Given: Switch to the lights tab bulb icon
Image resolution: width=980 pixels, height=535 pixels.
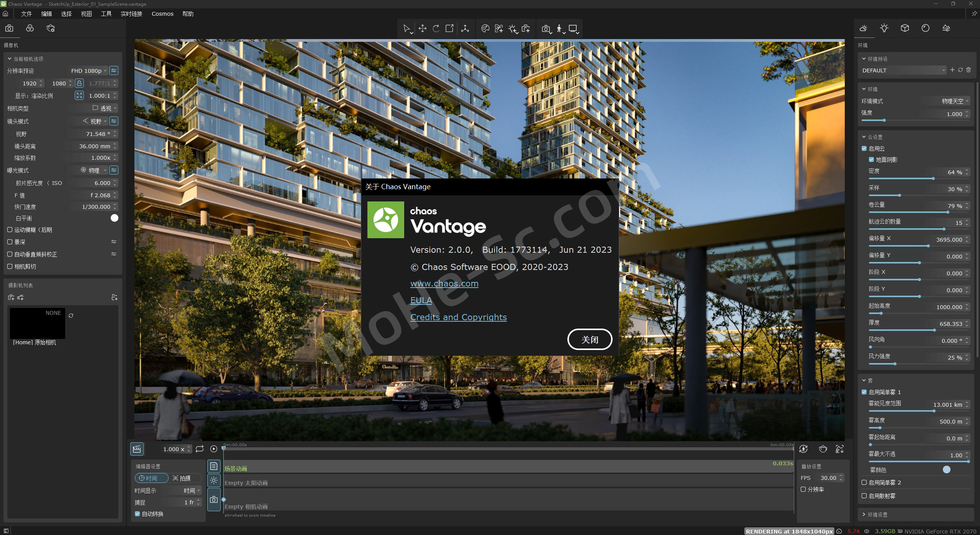Looking at the screenshot, I should (x=884, y=28).
